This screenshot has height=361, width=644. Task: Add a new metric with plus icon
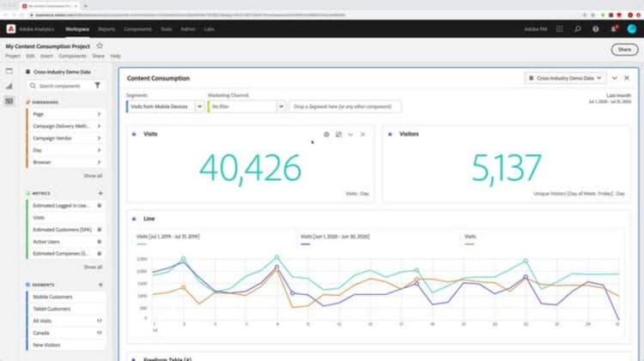pyautogui.click(x=100, y=193)
